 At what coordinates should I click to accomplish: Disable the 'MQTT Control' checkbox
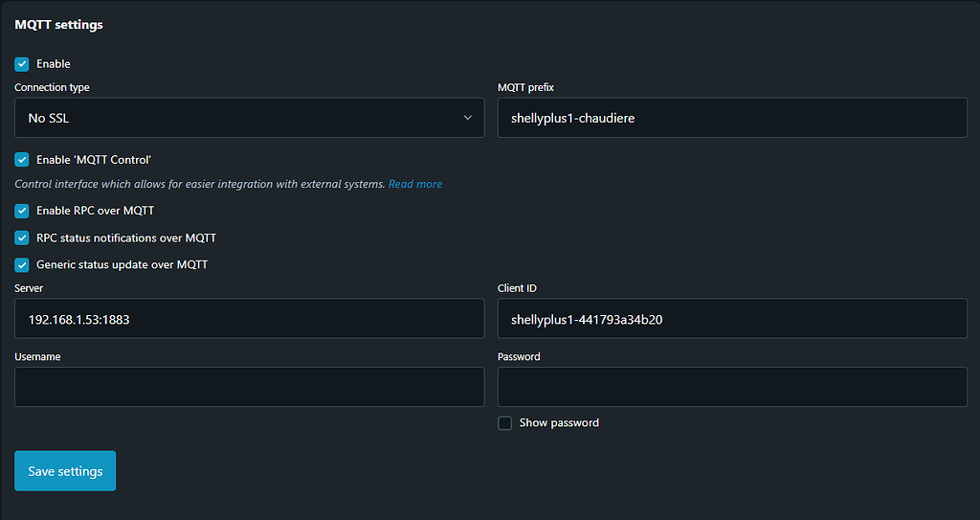click(22, 160)
